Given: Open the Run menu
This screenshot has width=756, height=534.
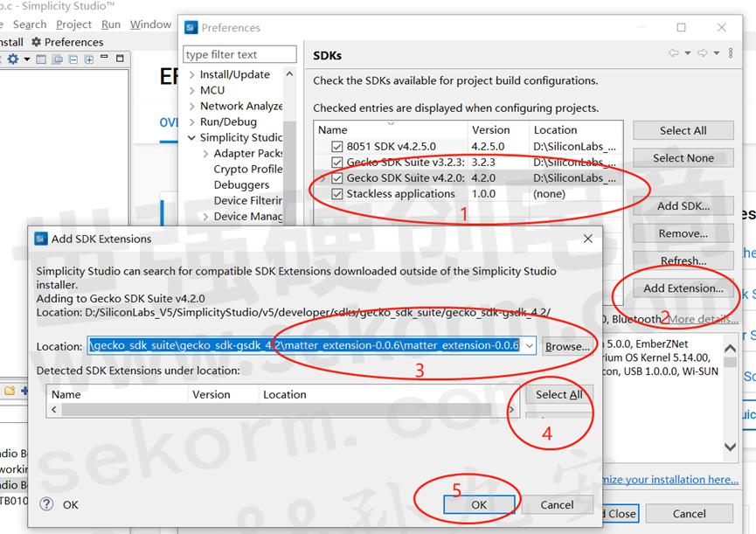Looking at the screenshot, I should click(111, 24).
